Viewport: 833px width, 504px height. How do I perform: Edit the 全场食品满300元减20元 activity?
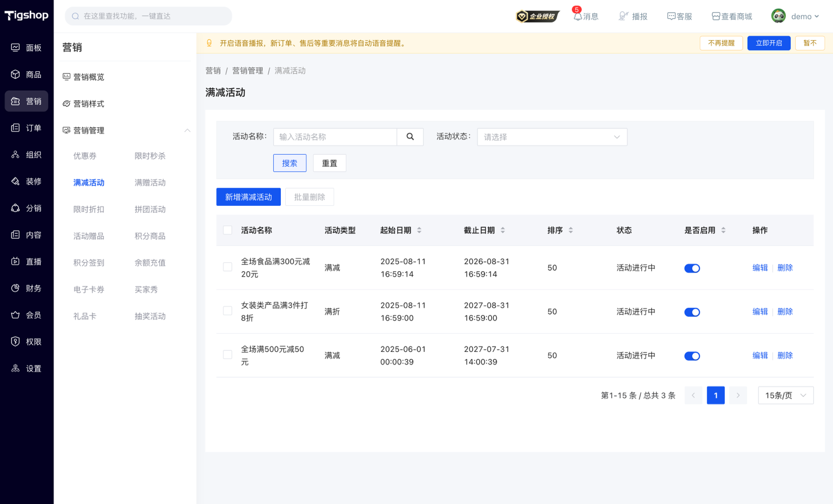[x=760, y=268]
